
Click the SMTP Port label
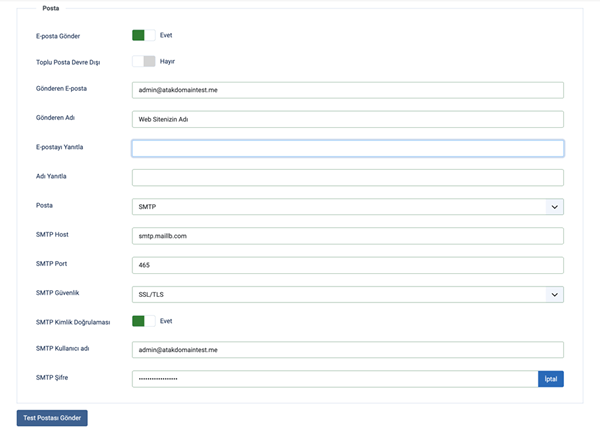pyautogui.click(x=51, y=263)
